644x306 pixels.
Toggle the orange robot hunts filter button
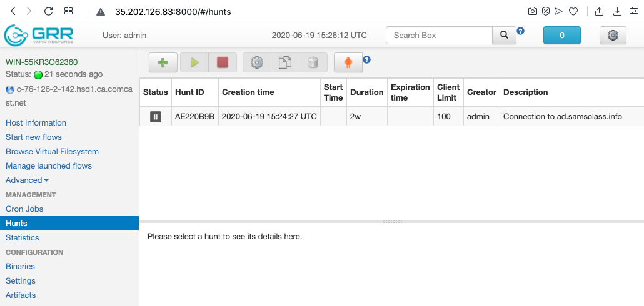pyautogui.click(x=348, y=62)
